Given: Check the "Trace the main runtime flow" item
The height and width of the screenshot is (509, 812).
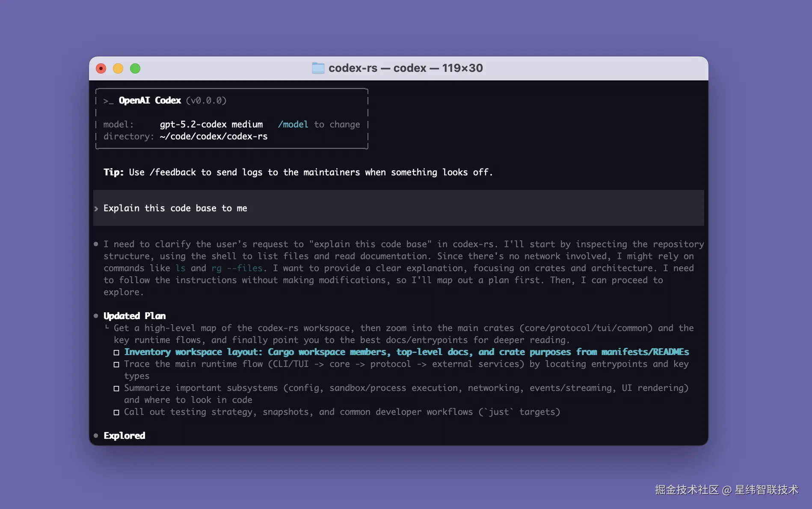Looking at the screenshot, I should click(116, 364).
